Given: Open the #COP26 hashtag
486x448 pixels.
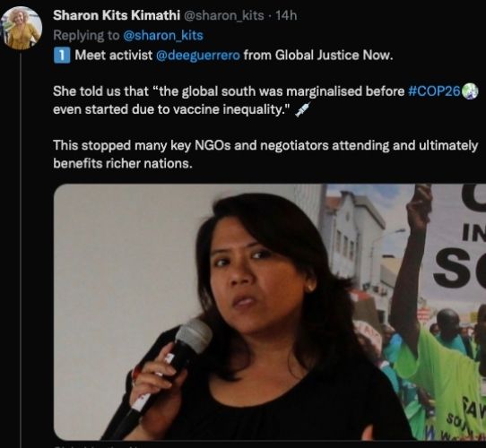Looking at the screenshot, I should coord(434,91).
